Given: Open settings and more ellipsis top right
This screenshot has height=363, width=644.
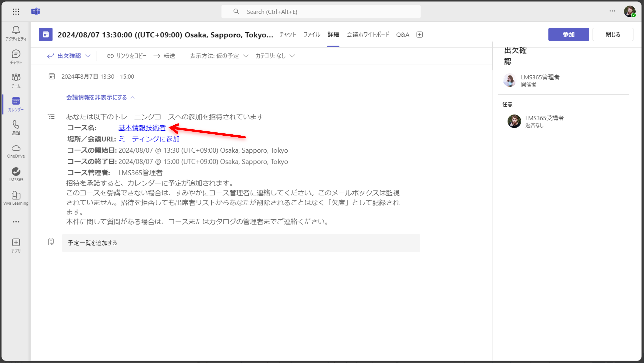Looking at the screenshot, I should point(612,11).
